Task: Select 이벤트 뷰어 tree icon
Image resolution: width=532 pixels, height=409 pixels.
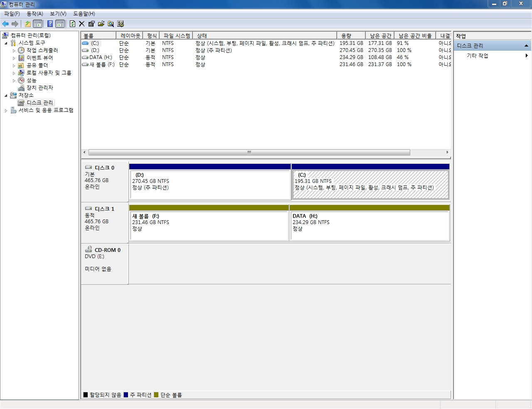Action: (x=21, y=58)
